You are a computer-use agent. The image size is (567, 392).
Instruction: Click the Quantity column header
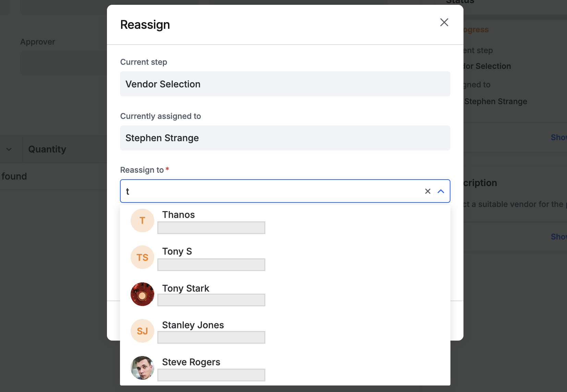point(47,149)
